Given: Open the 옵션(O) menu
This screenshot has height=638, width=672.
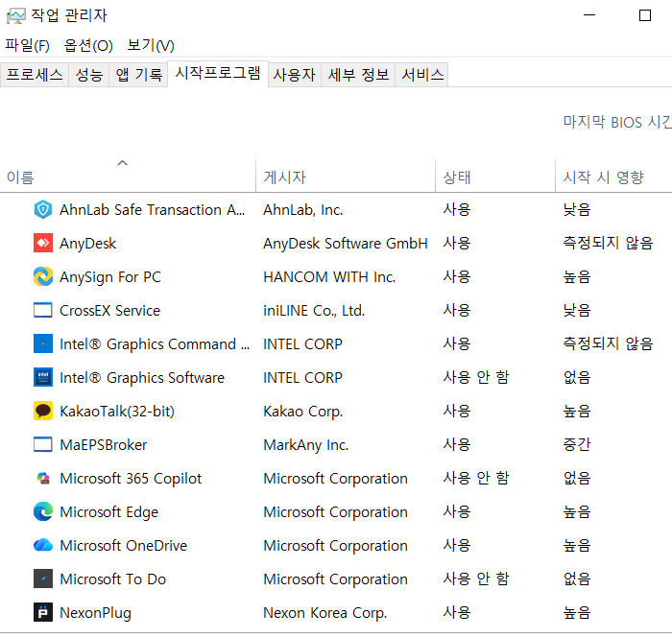Looking at the screenshot, I should 88,45.
